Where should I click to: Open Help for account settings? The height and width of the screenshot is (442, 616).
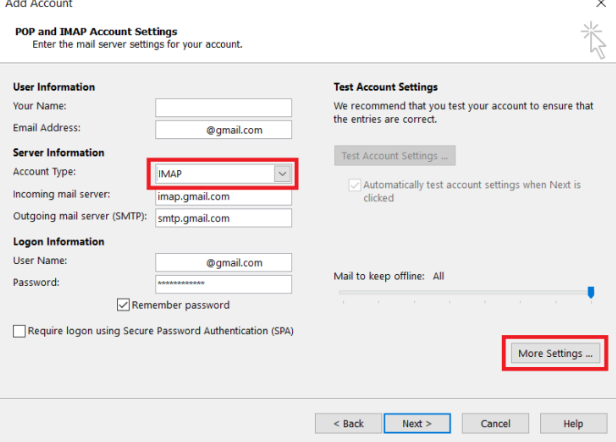click(x=574, y=424)
